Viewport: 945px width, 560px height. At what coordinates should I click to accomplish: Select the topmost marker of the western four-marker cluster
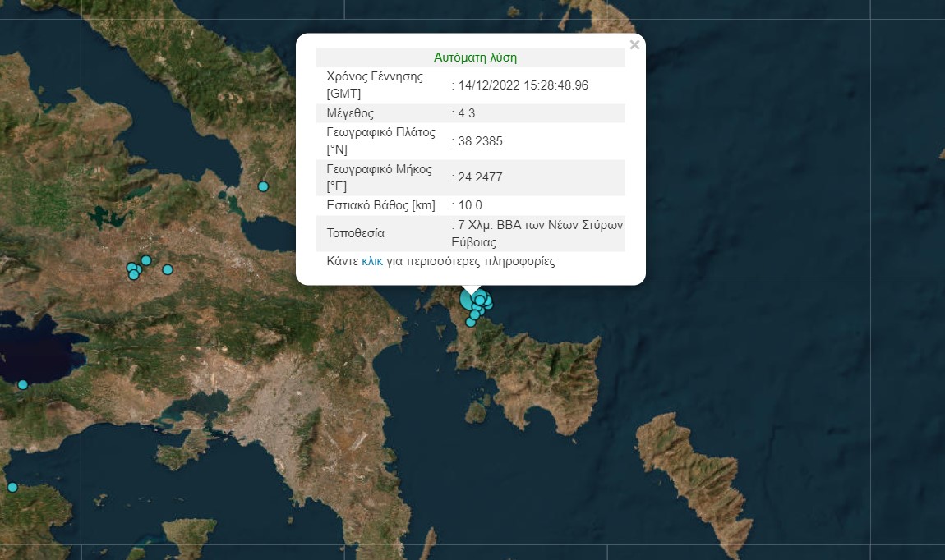146,260
